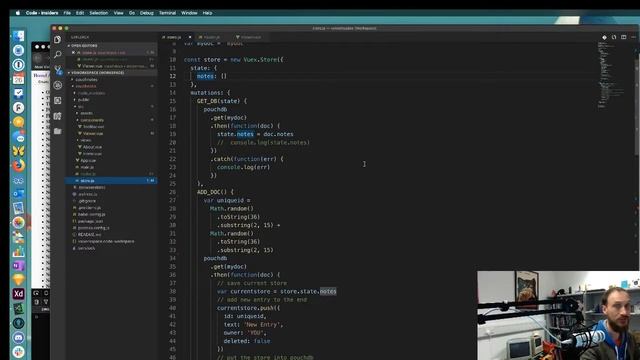Image resolution: width=640 pixels, height=360 pixels.
Task: Open Outlook from the Dock
Action: coord(18,194)
